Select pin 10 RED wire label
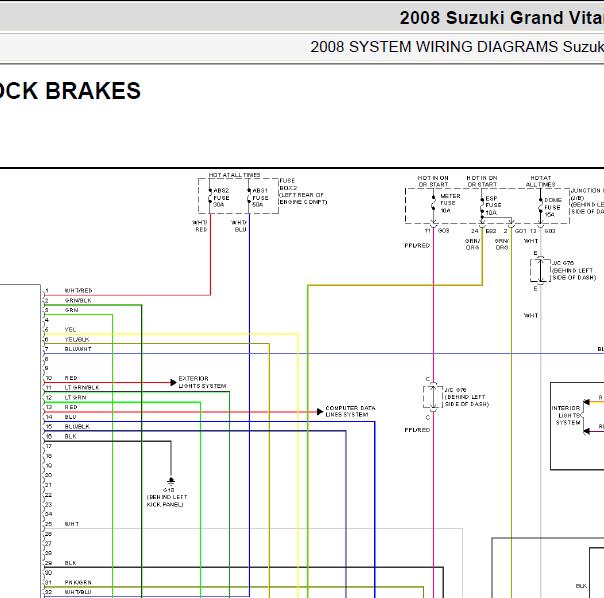This screenshot has height=598, width=604. pos(71,378)
